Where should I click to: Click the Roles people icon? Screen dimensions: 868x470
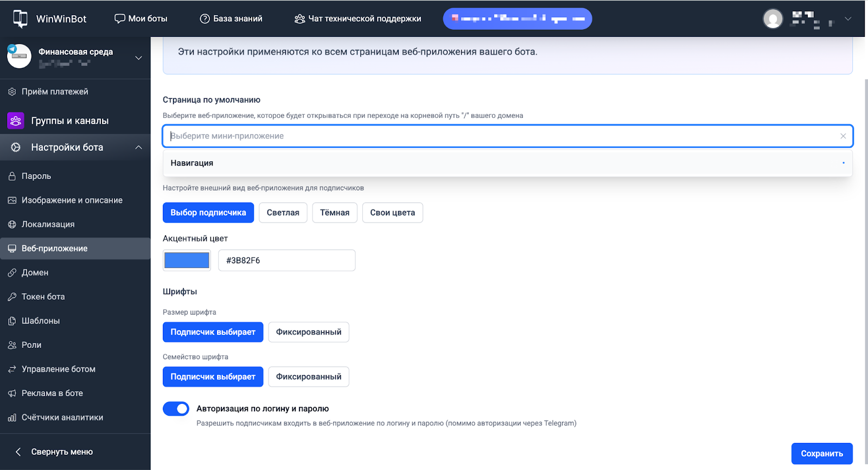(12, 345)
